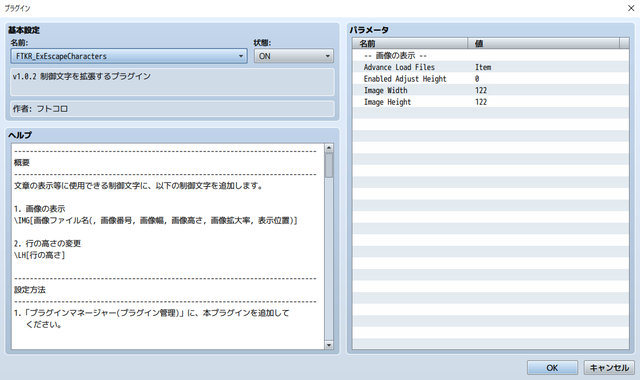
Task: Click the \LH[行の高さ] line in help
Action: pos(39,255)
